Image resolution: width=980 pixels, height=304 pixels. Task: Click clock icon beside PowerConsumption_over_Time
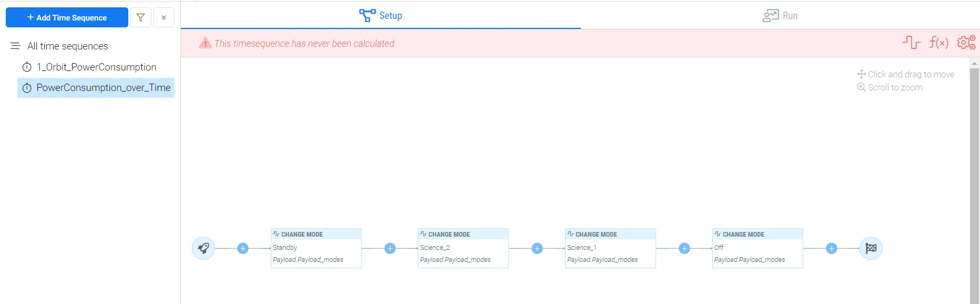pos(27,88)
